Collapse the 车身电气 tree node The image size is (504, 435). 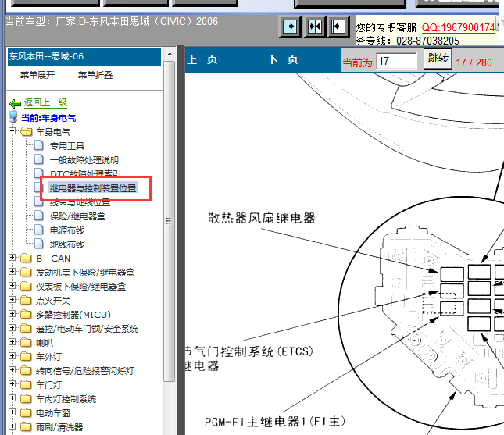(x=13, y=130)
